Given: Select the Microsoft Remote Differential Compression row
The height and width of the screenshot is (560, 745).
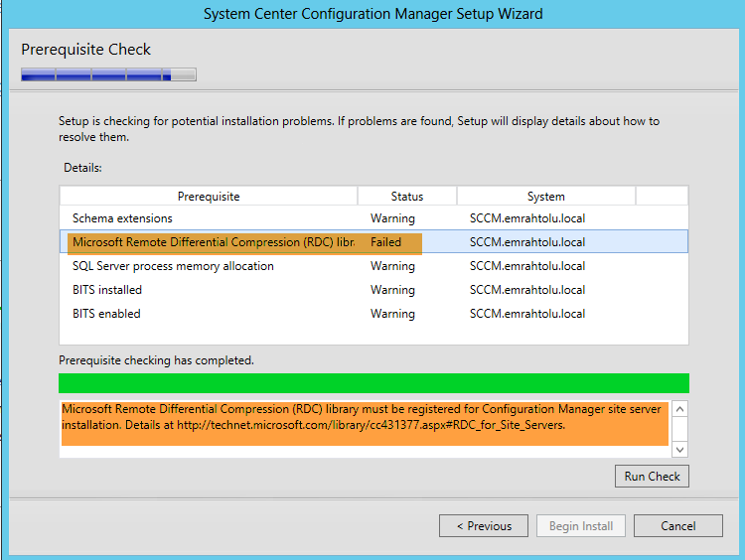Looking at the screenshot, I should pos(373,241).
